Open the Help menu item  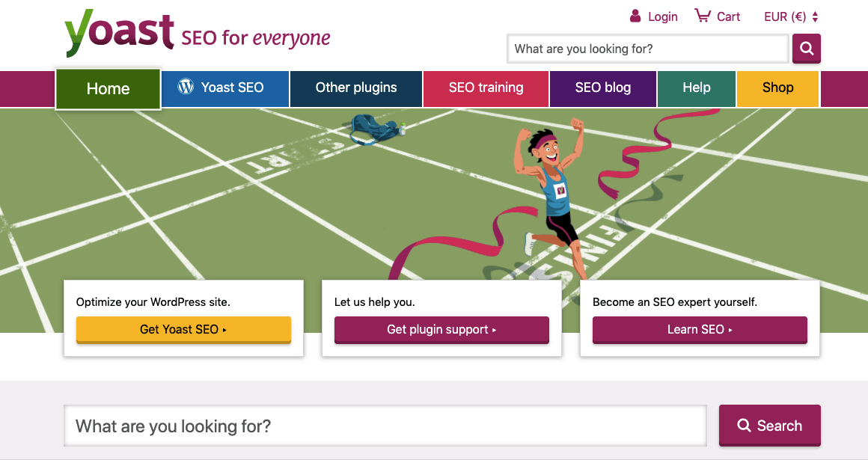pyautogui.click(x=697, y=88)
